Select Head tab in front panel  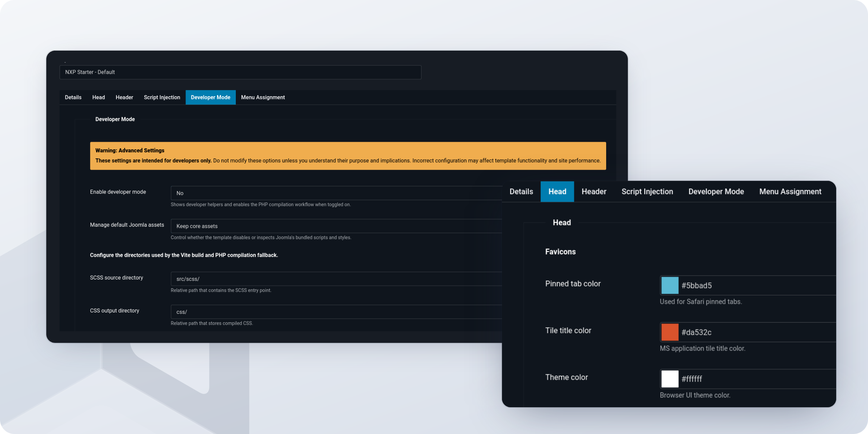coord(557,191)
